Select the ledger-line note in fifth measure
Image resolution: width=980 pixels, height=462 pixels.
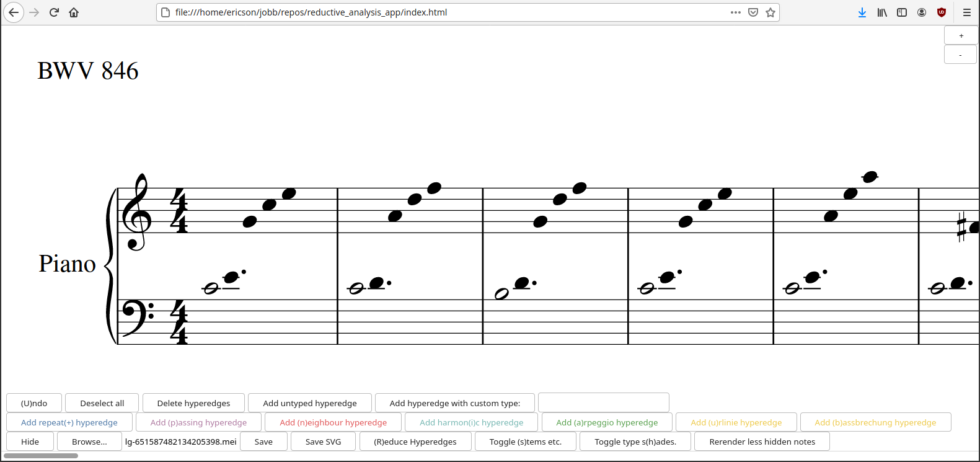[870, 177]
